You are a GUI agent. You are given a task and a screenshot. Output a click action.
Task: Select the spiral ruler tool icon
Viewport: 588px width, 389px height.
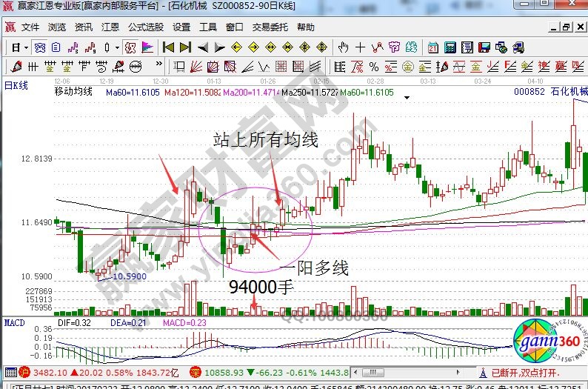pyautogui.click(x=101, y=67)
